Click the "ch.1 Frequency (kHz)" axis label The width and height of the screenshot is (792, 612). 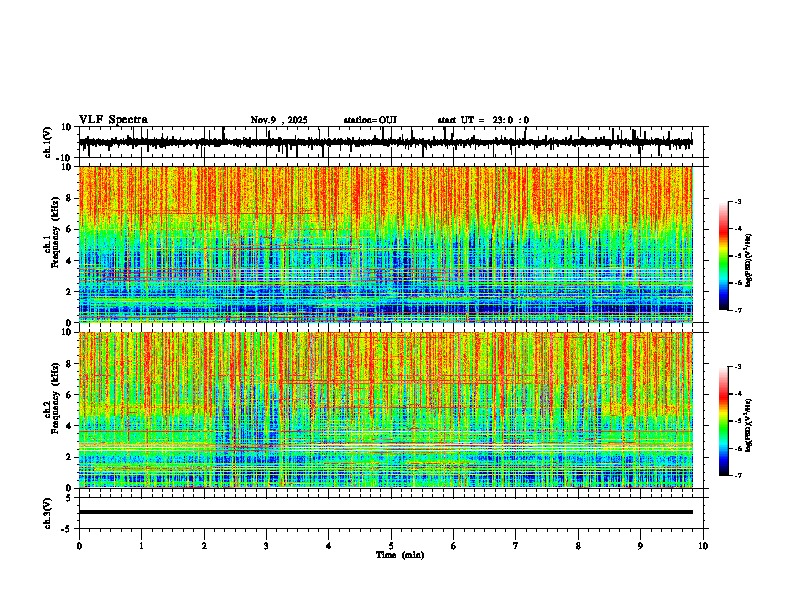(51, 232)
